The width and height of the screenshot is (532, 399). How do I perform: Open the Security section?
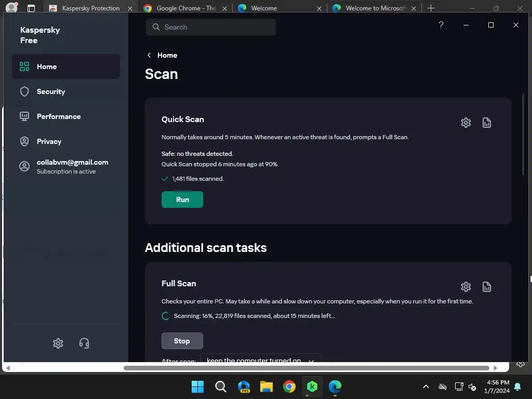pyautogui.click(x=66, y=91)
